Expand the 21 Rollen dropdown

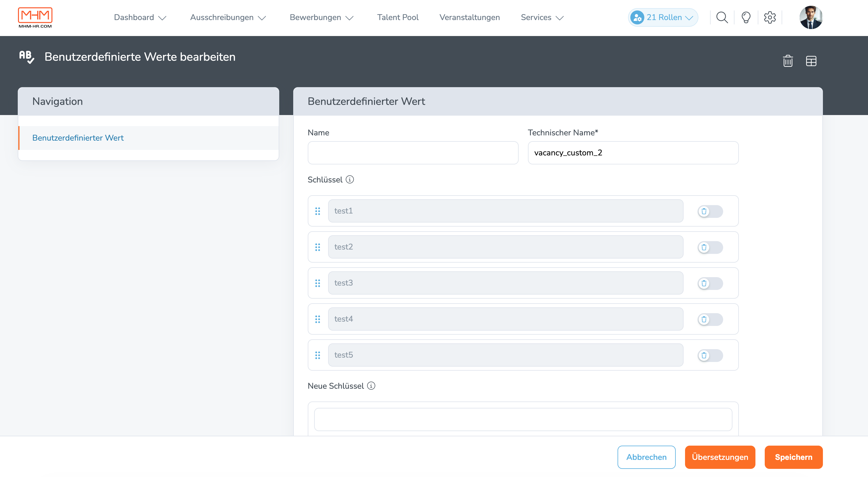coord(663,17)
